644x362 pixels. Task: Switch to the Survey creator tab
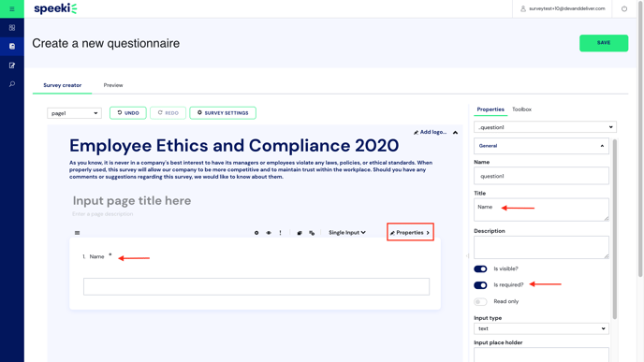pos(63,85)
